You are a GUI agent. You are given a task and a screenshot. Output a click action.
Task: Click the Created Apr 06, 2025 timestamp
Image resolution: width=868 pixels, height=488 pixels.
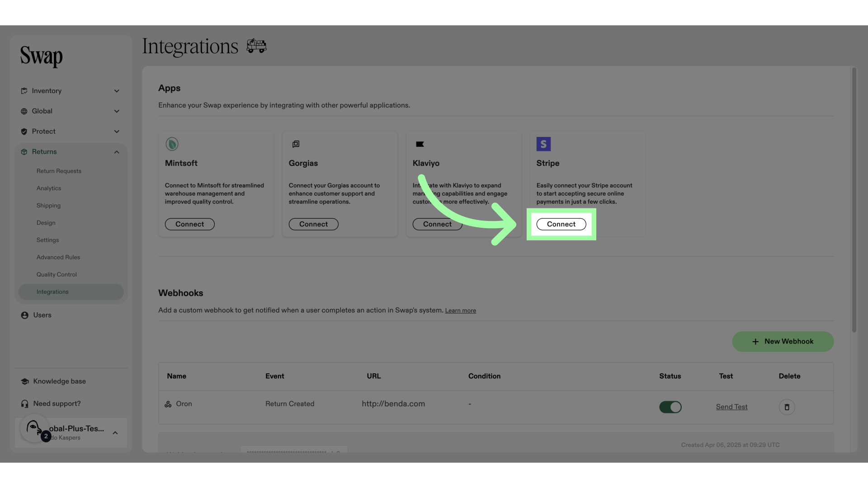click(730, 445)
